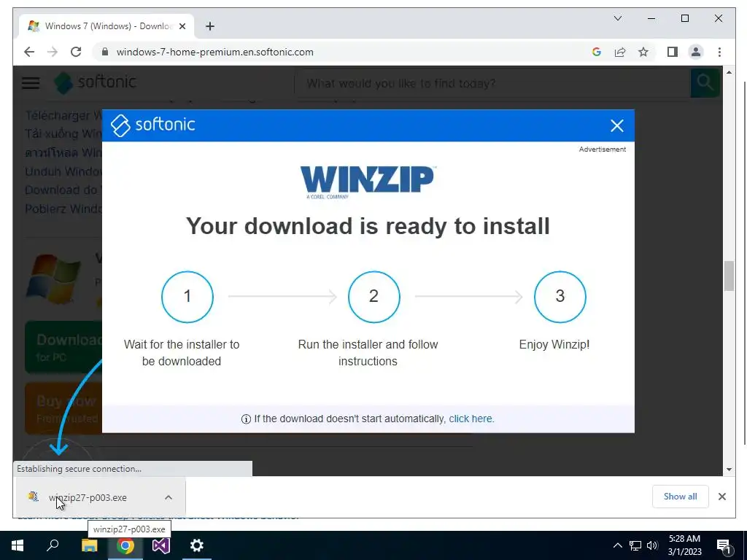This screenshot has width=747, height=560.
Task: Click the green search magnifier button
Action: point(705,83)
